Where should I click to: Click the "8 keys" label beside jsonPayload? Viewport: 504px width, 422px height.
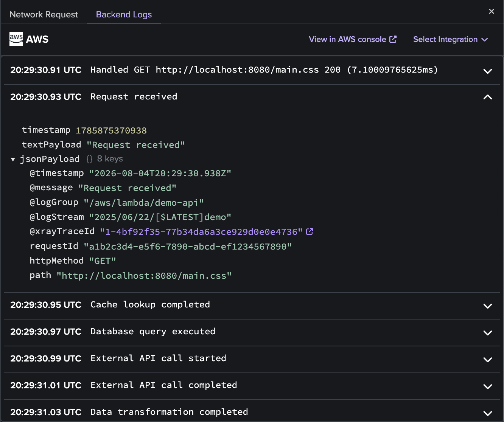pos(110,159)
